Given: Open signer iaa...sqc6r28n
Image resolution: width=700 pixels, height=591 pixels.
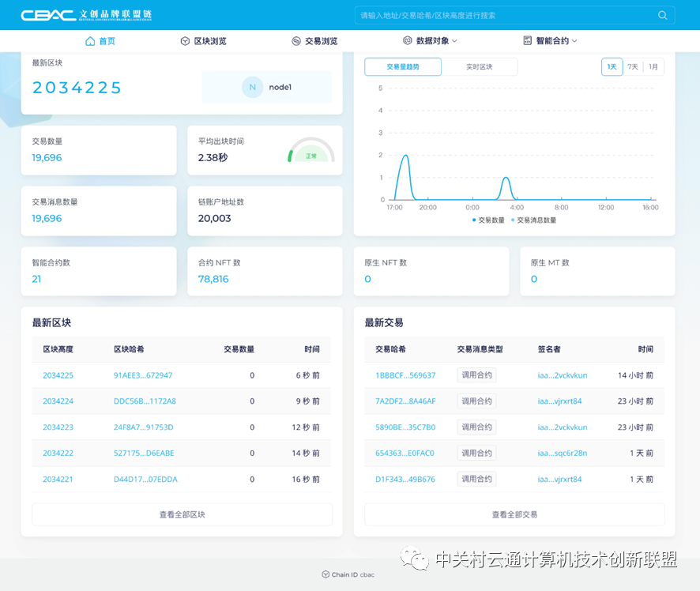Looking at the screenshot, I should point(563,453).
